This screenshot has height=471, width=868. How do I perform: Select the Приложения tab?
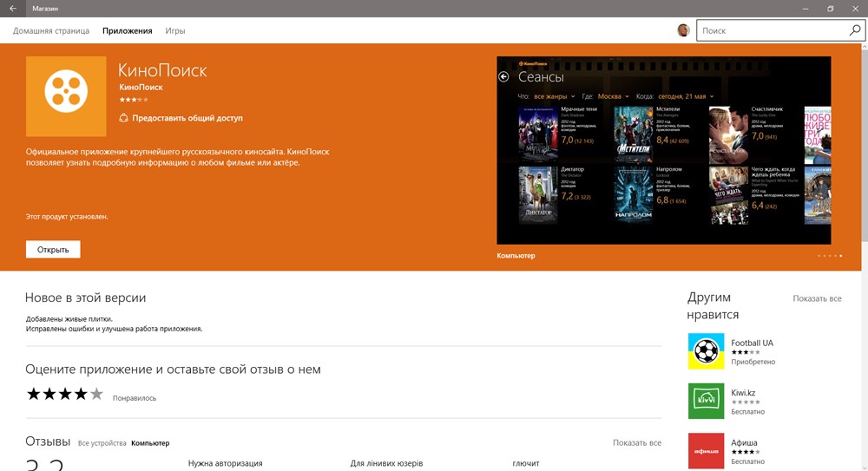point(128,31)
